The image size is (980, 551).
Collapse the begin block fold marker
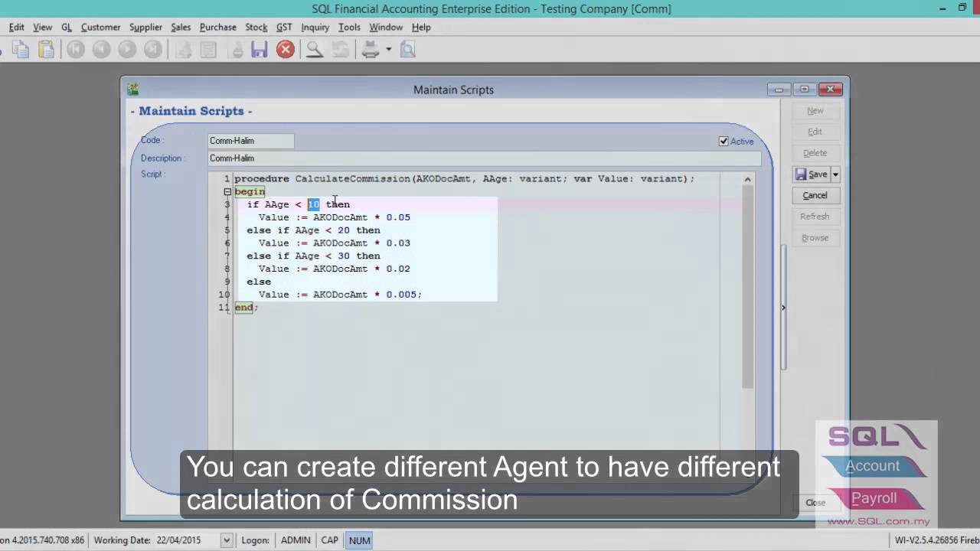pyautogui.click(x=227, y=191)
